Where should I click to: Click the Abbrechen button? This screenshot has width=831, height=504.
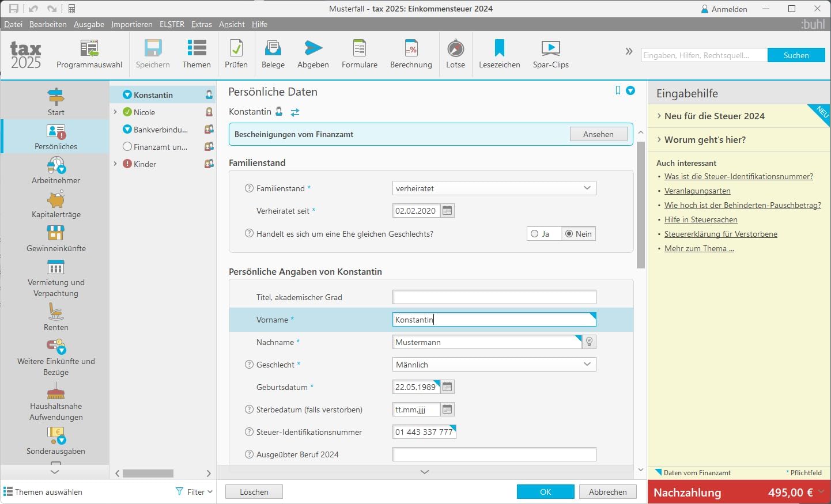[607, 492]
